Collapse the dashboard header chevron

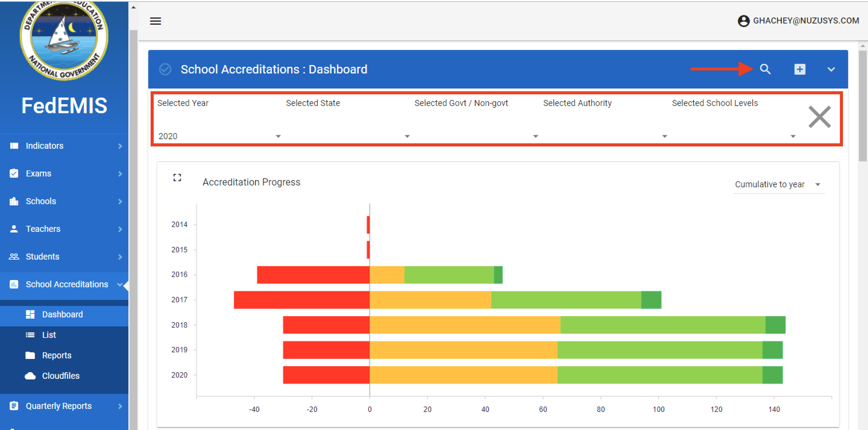(x=831, y=69)
